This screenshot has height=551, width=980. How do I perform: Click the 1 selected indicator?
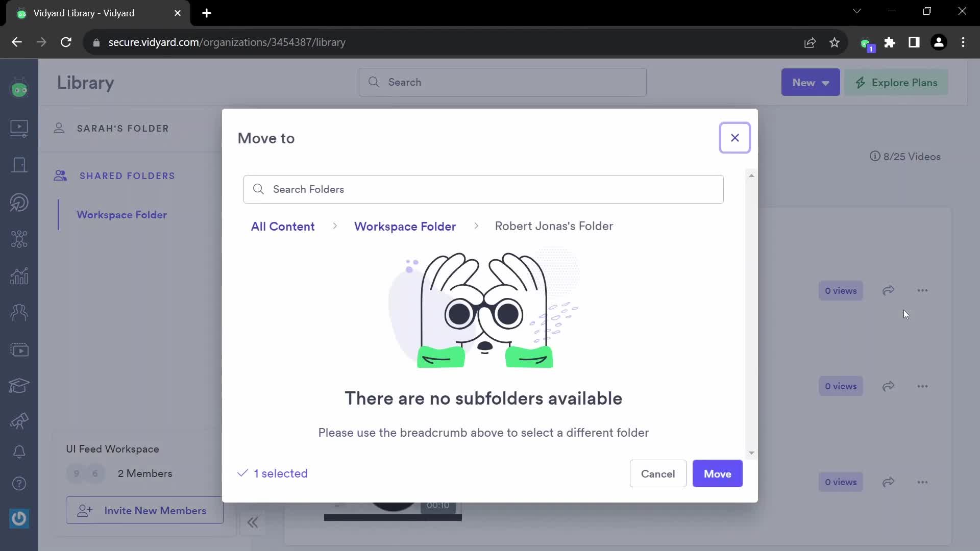click(x=273, y=473)
